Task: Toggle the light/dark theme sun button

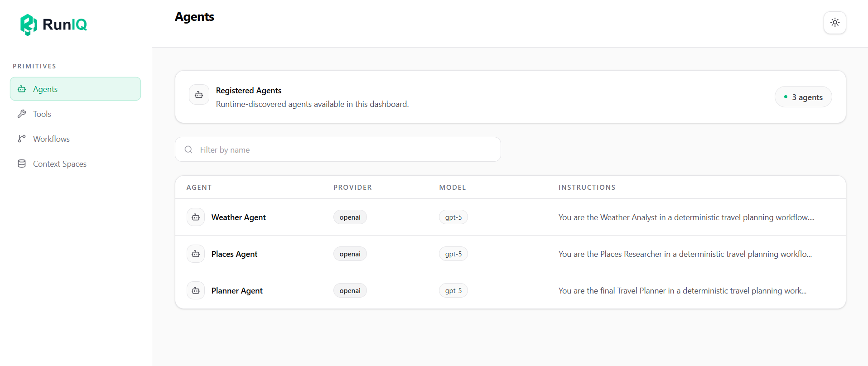Action: click(834, 23)
